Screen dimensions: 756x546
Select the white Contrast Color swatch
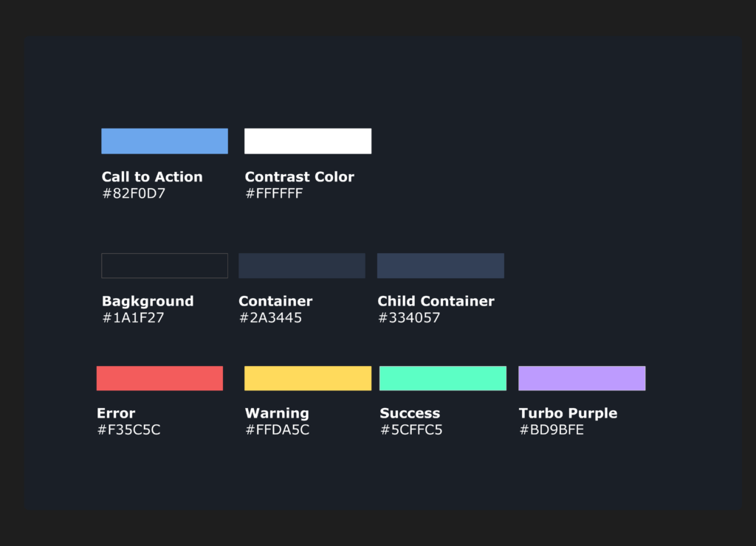(307, 141)
